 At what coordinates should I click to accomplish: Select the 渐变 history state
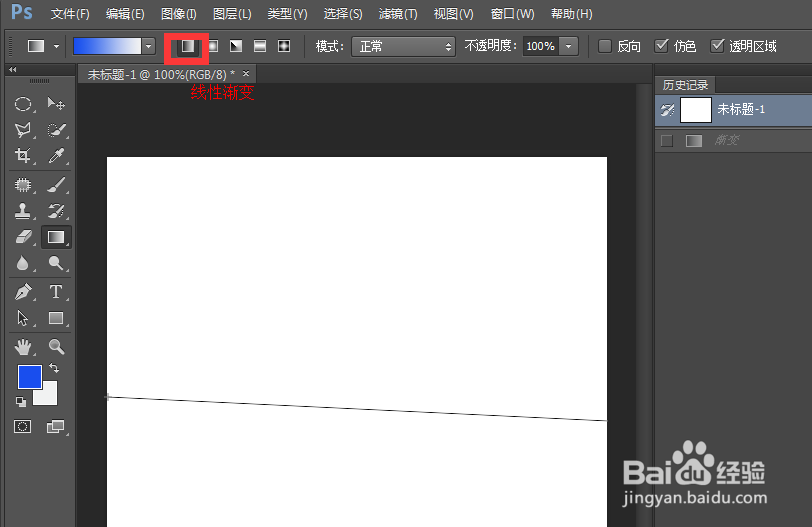click(733, 140)
